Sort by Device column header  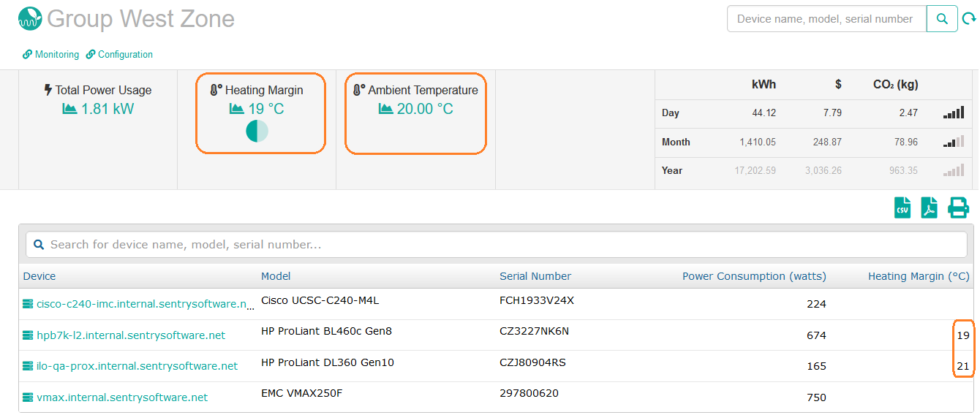39,276
